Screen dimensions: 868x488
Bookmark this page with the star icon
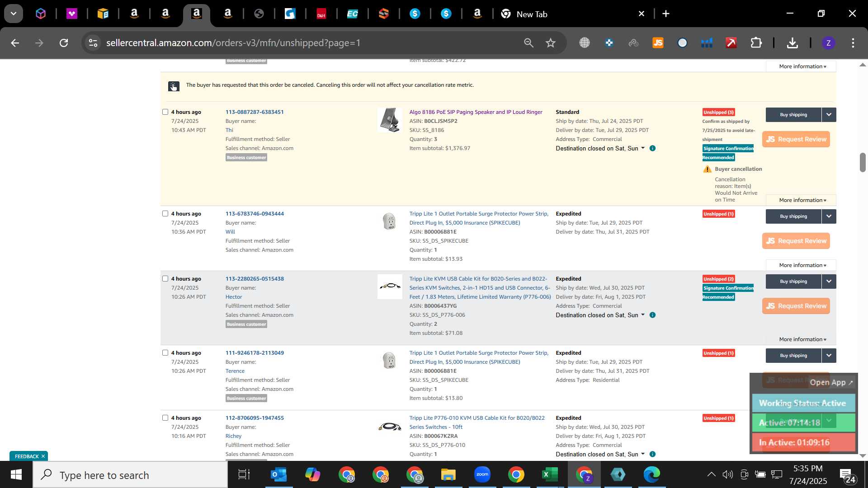550,43
